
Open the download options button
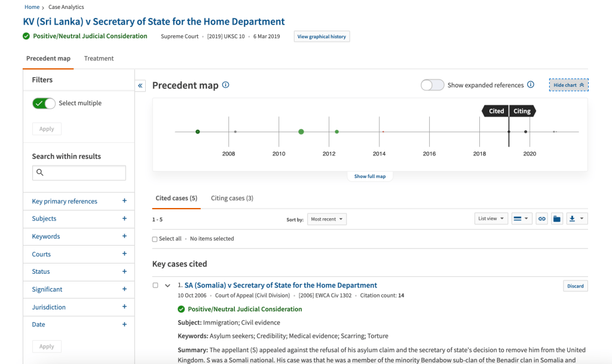[x=577, y=219]
